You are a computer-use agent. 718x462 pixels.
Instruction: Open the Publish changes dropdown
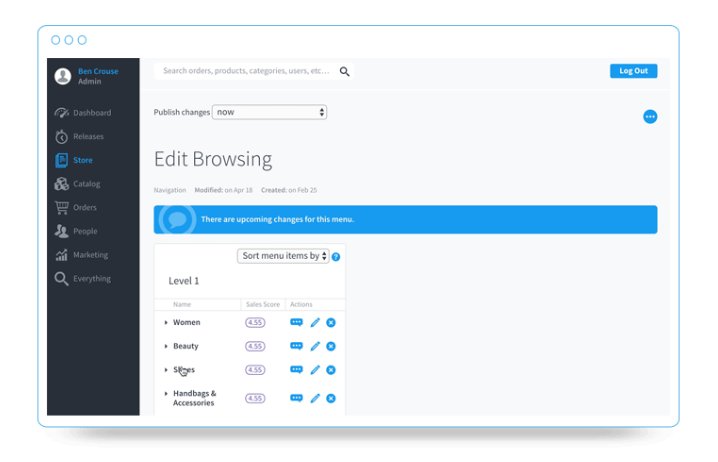[269, 112]
